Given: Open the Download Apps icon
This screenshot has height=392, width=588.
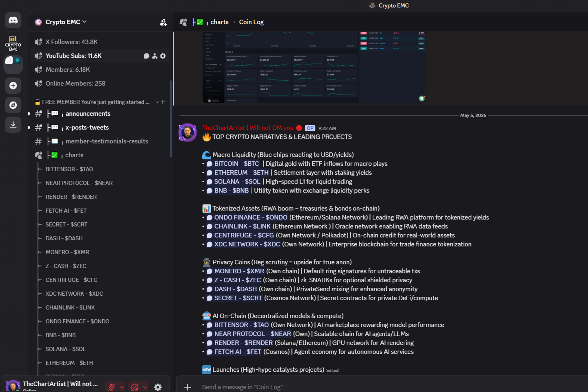Looking at the screenshot, I should click(13, 125).
